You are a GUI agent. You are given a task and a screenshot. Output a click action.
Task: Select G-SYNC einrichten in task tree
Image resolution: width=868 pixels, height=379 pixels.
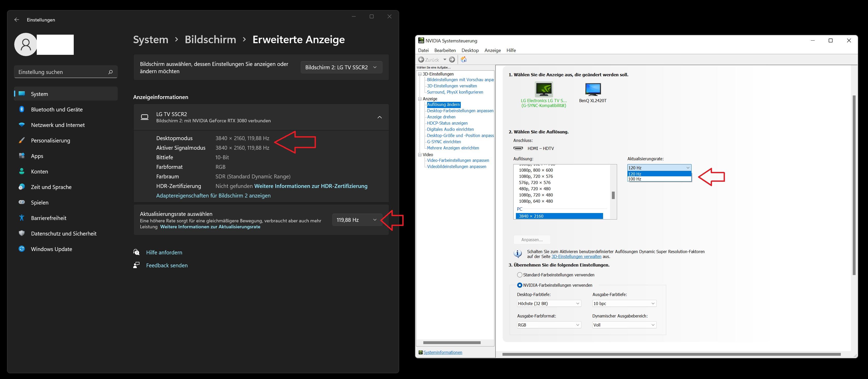(444, 142)
